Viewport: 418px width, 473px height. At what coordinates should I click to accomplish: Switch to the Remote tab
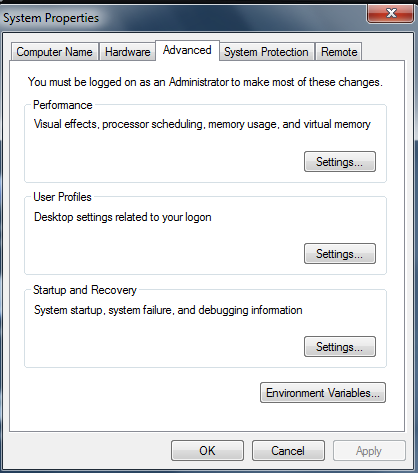coord(339,52)
